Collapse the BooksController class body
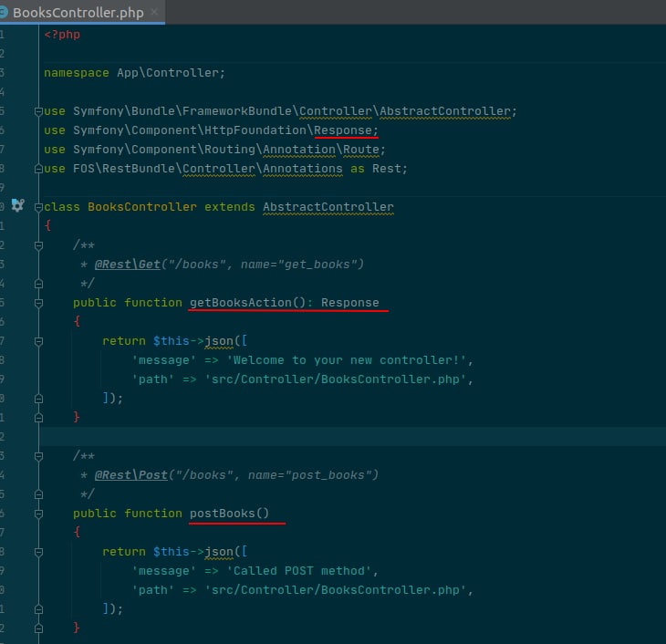 coord(38,207)
